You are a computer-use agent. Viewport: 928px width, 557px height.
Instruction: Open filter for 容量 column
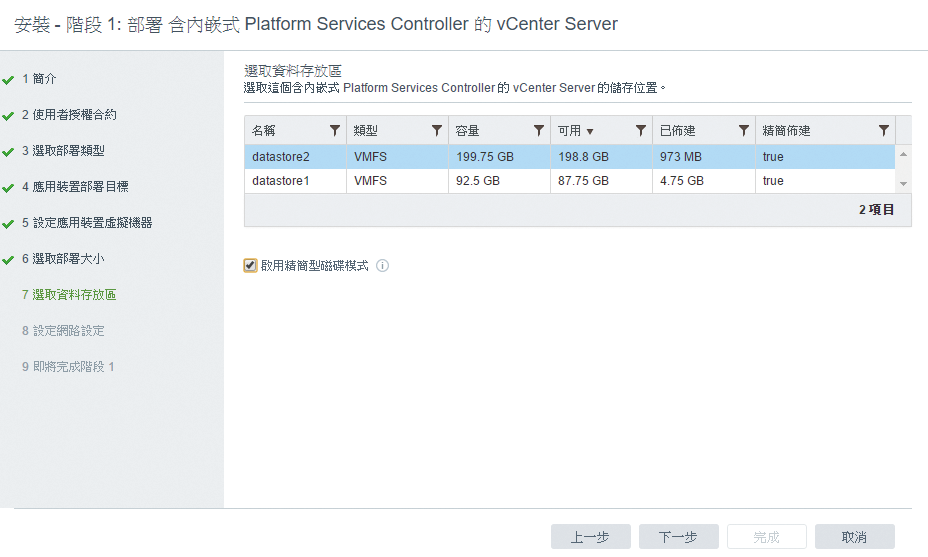click(x=539, y=130)
